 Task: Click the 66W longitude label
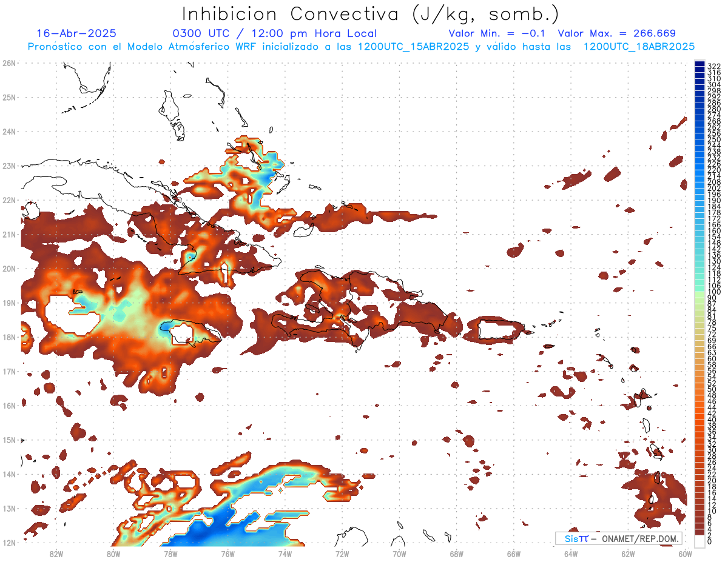pos(514,553)
